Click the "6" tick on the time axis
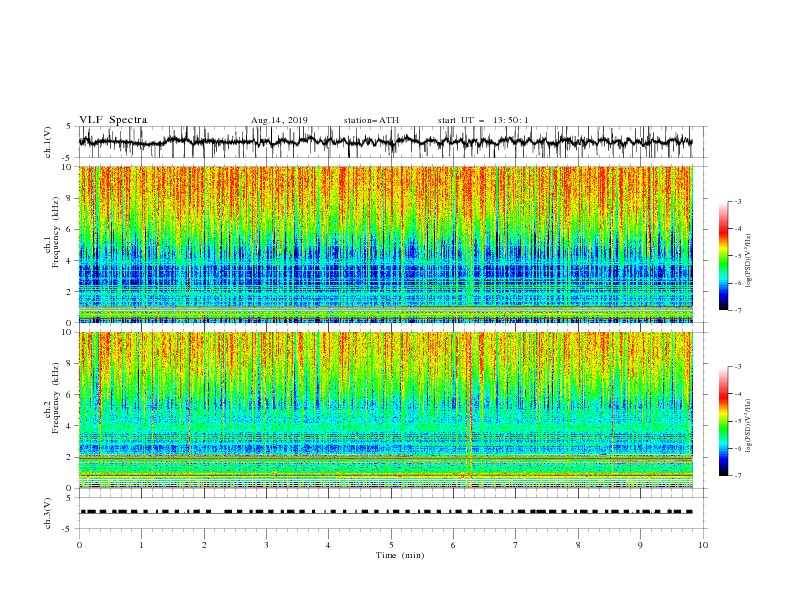Viewport: 792px width, 612px height. click(453, 545)
